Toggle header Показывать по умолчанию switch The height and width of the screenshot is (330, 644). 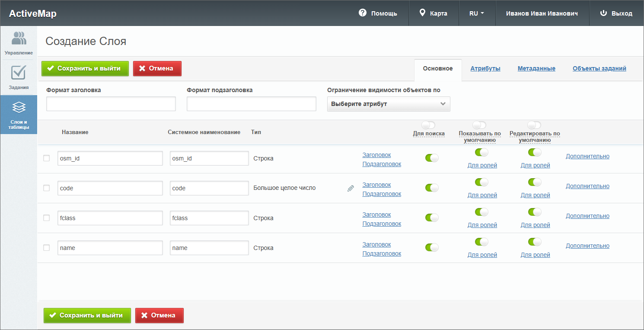point(479,125)
